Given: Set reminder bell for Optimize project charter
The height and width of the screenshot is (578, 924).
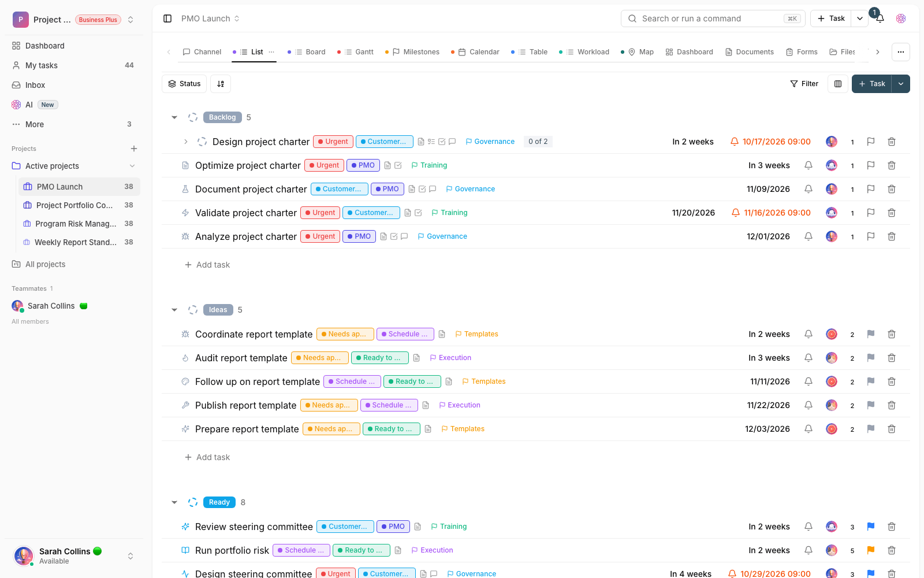Looking at the screenshot, I should click(x=808, y=165).
